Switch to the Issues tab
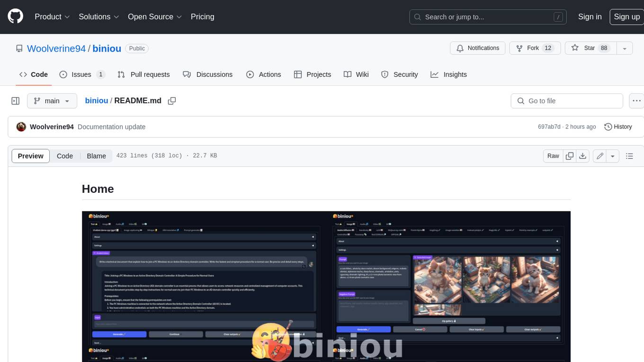The width and height of the screenshot is (644, 362). click(82, 74)
